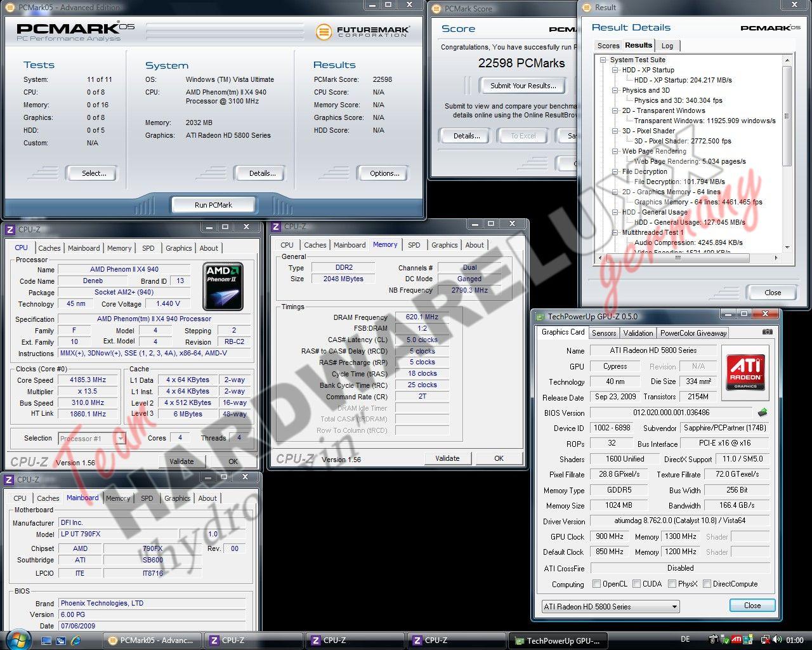Toggle the DirectCompute checkbox
The image size is (812, 650).
tap(707, 584)
